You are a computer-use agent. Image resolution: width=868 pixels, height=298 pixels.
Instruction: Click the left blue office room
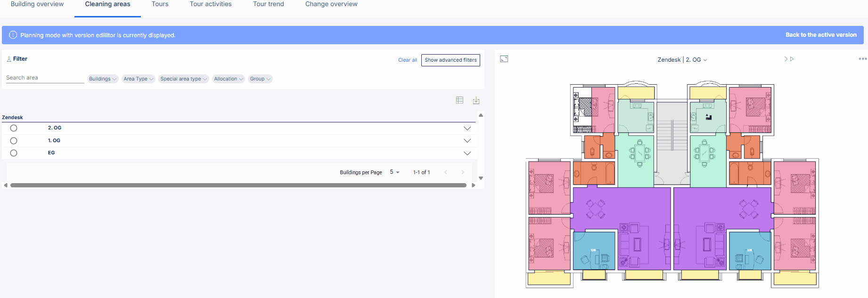coord(594,250)
